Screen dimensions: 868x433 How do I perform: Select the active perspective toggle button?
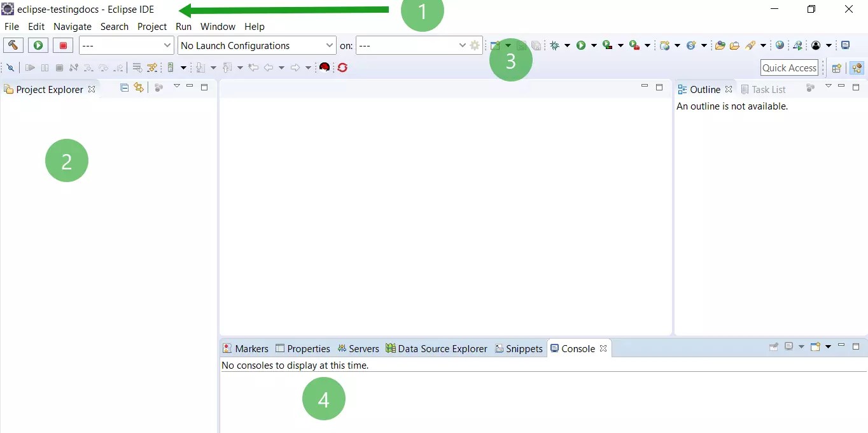point(857,68)
